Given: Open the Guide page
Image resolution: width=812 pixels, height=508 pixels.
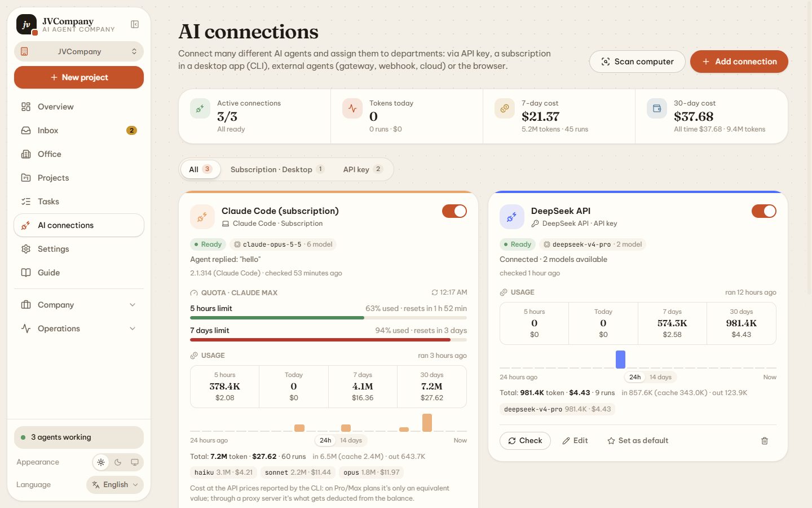Looking at the screenshot, I should [x=79, y=273].
